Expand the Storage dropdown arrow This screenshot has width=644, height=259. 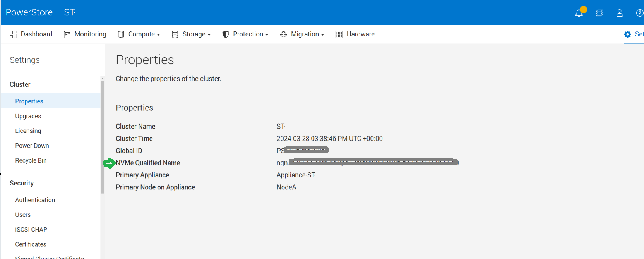click(x=209, y=34)
